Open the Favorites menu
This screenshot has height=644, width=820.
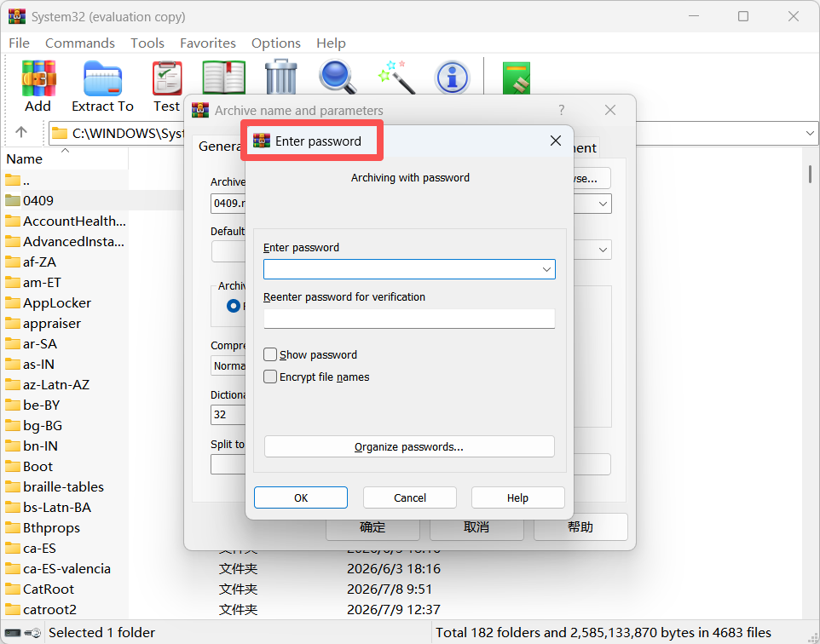point(208,43)
